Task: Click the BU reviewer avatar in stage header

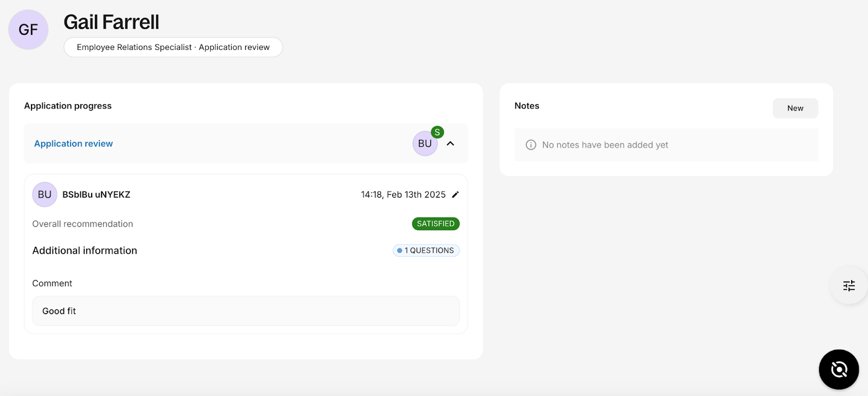Action: (425, 144)
